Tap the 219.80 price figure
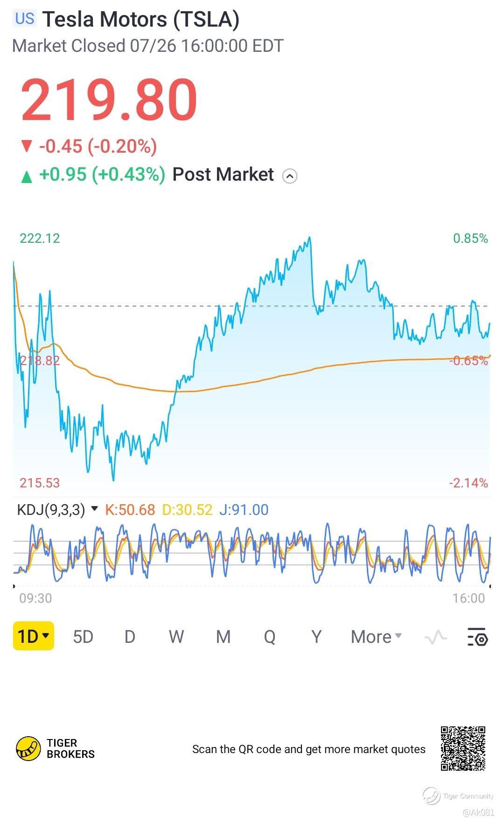Screen dimensions: 504x824 [109, 100]
